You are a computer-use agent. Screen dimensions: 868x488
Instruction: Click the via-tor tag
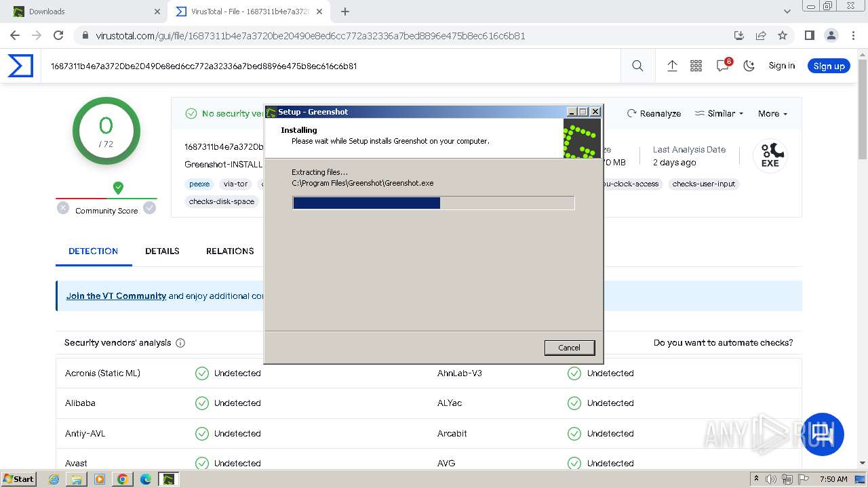pyautogui.click(x=236, y=184)
